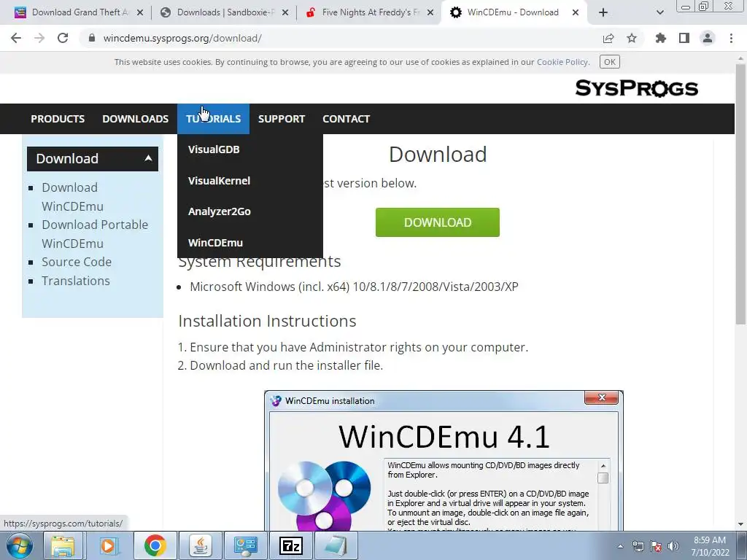The height and width of the screenshot is (560, 747).
Task: Open Translations sidebar link
Action: point(76,281)
